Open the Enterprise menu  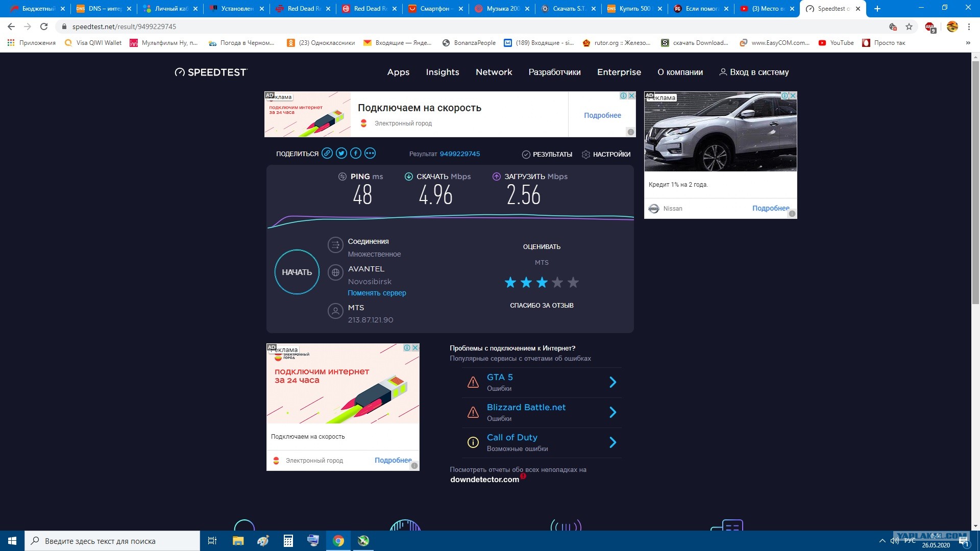pos(619,72)
